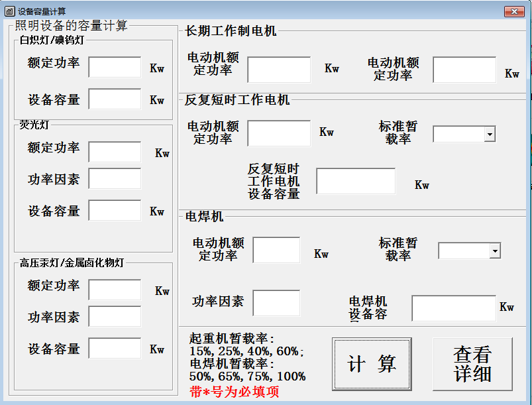Click second 电动机额定功率 field in 长期工作制电机
Screen dimensions: 532x405
pos(464,70)
